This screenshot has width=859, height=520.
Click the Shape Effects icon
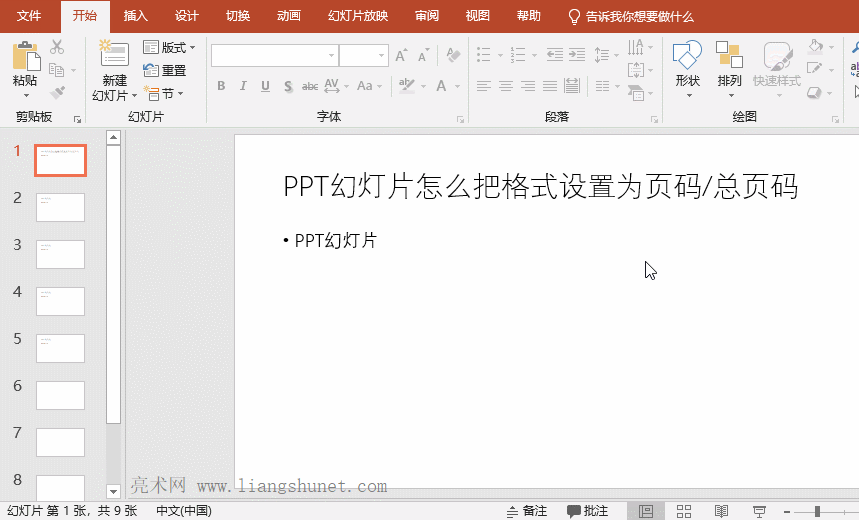[x=815, y=93]
